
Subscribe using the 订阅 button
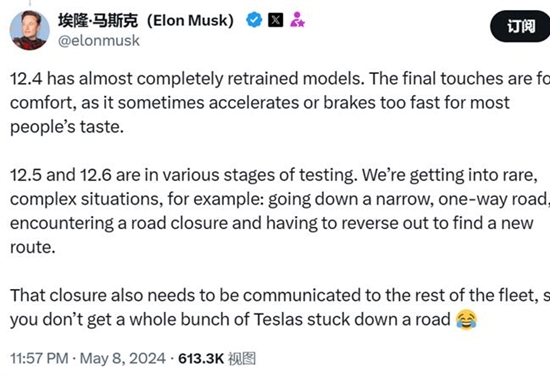point(520,26)
